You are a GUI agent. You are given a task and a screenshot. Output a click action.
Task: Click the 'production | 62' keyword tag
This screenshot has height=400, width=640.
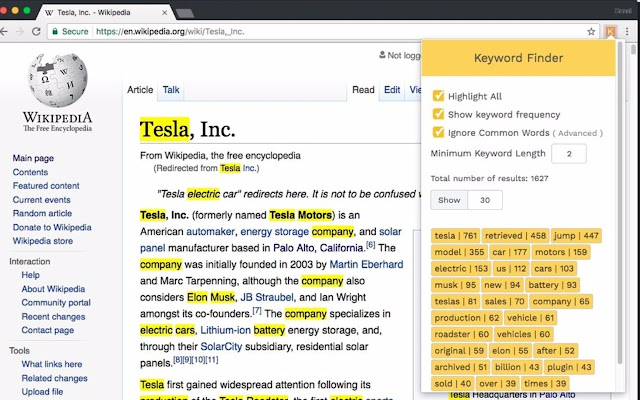coord(467,318)
